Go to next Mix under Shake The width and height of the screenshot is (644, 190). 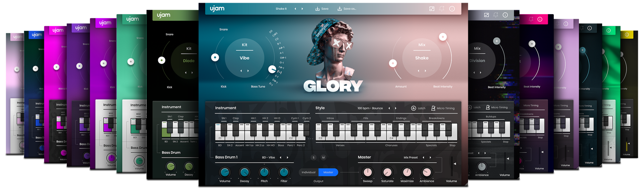(x=426, y=71)
